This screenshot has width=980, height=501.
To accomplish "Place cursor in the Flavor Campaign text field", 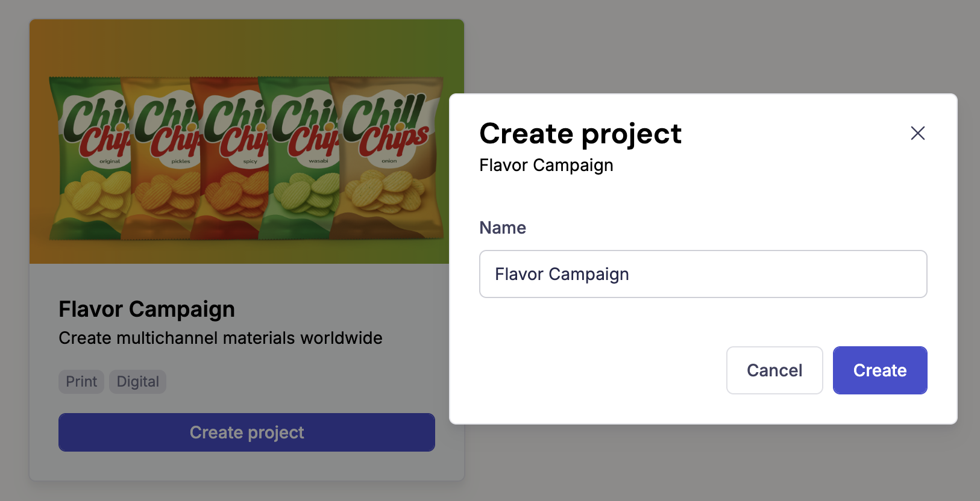I will pyautogui.click(x=703, y=274).
